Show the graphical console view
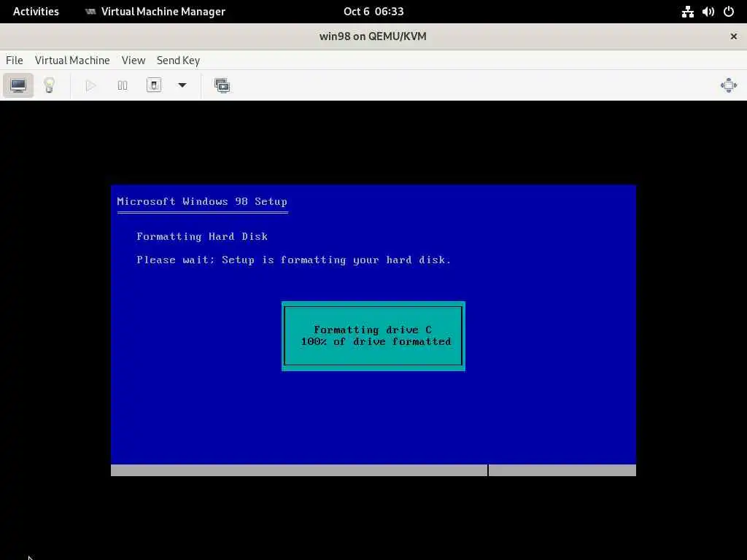The height and width of the screenshot is (560, 747). [x=18, y=86]
